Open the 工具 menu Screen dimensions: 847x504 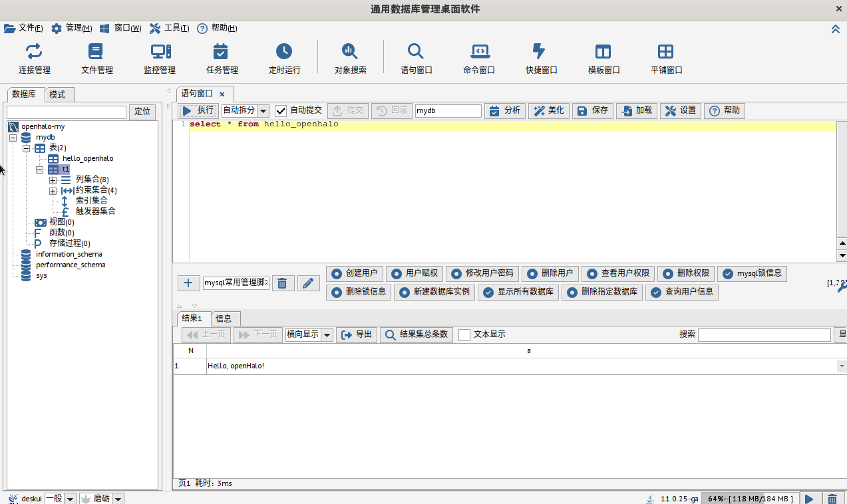170,28
